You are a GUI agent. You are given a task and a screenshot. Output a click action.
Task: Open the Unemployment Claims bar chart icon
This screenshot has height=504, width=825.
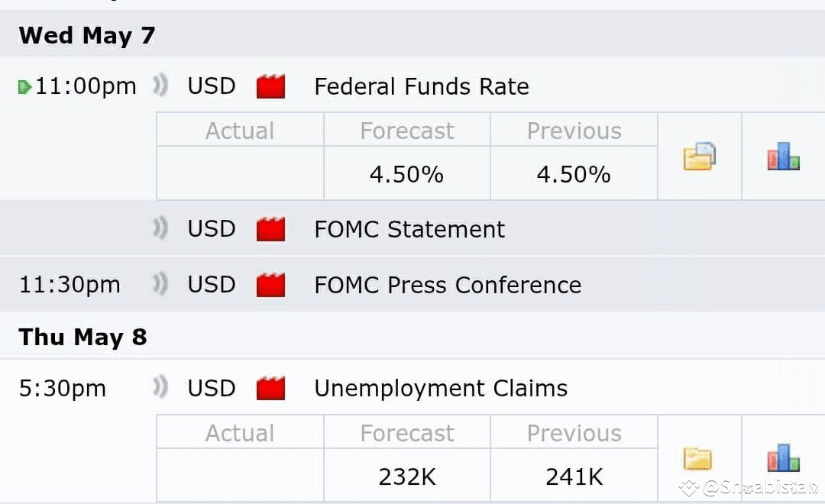(x=783, y=457)
